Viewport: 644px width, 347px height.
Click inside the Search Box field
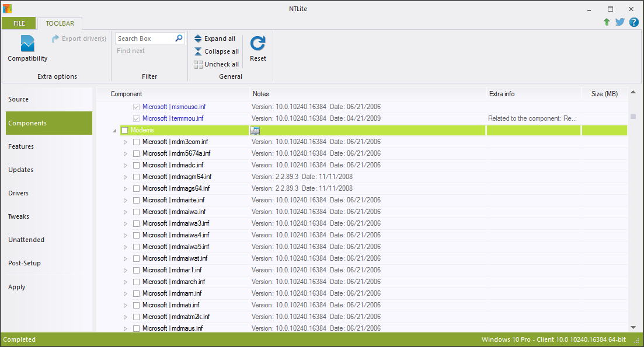click(145, 38)
